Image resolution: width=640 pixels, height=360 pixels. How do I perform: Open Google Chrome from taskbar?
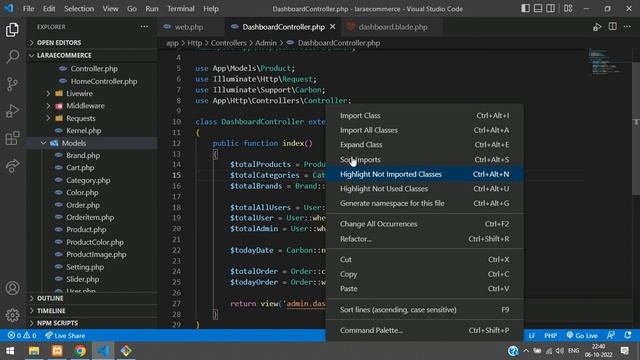[80, 351]
